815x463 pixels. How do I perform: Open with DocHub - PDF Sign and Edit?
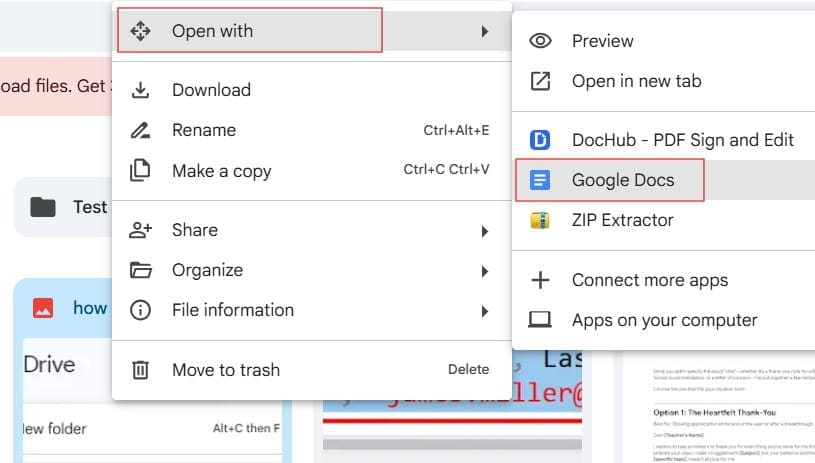tap(664, 140)
